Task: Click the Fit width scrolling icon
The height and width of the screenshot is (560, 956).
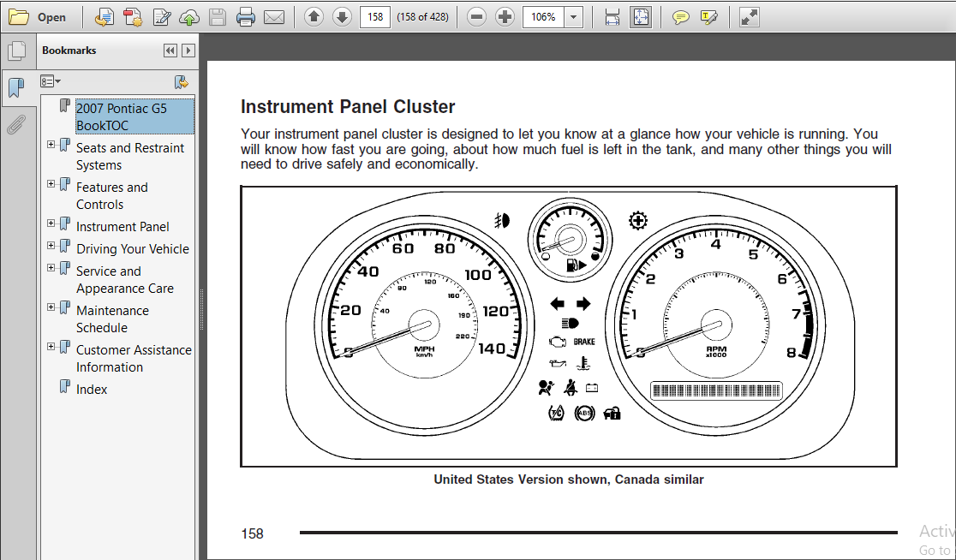Action: coord(612,17)
